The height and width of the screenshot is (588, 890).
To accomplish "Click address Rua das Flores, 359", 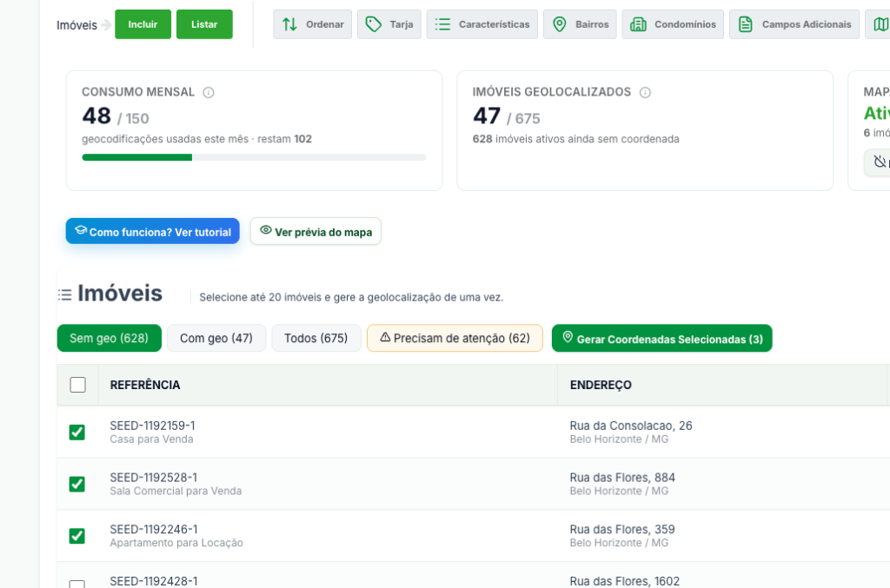I will (622, 530).
